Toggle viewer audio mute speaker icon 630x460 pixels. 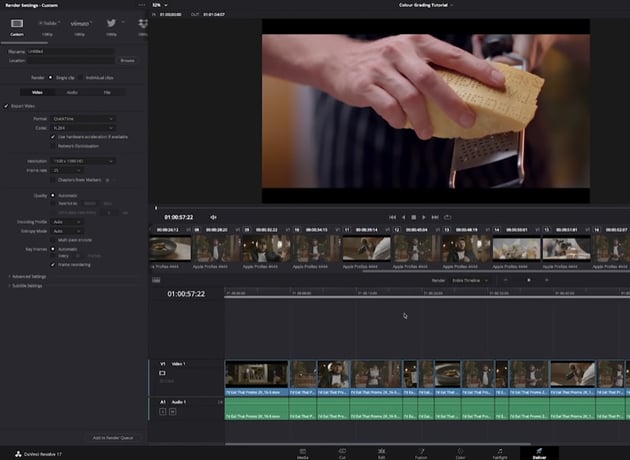coord(213,217)
